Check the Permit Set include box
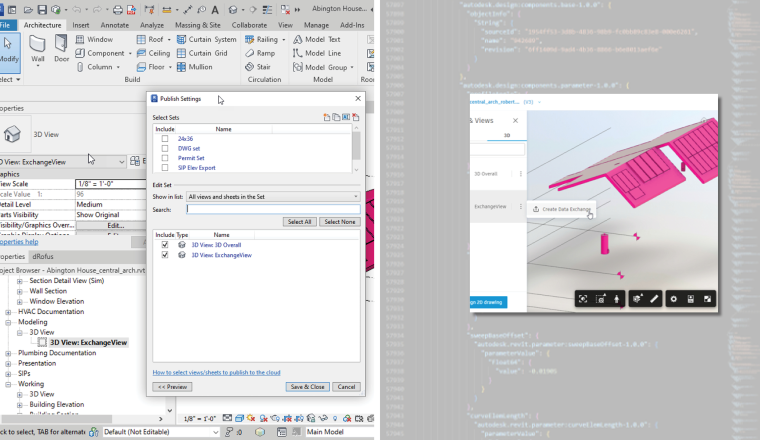This screenshot has height=440, width=760. pos(165,158)
